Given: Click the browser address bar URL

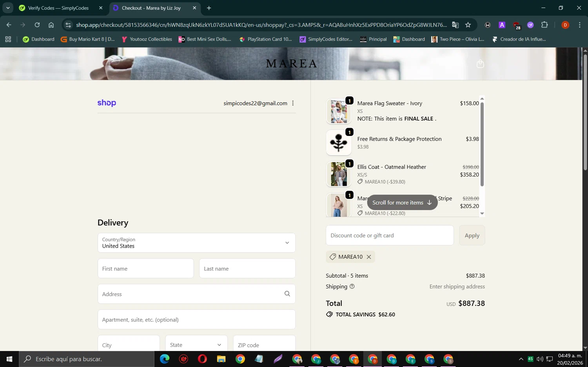Looking at the screenshot, I should click(x=261, y=25).
